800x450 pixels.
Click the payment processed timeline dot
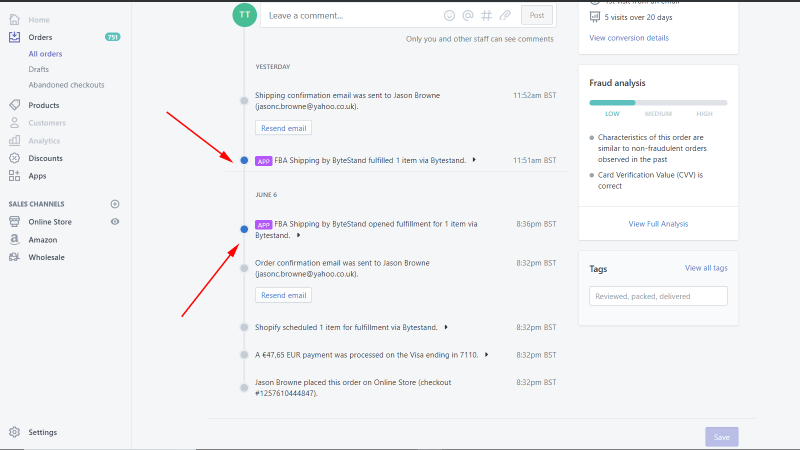point(244,355)
